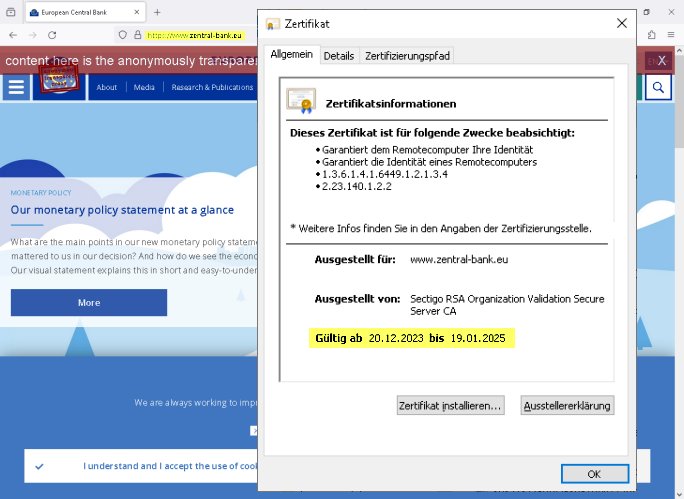Click the OID 1.3.6.1.4.1.6449.1.2.1.3.4 line
684x499 pixels.
click(x=384, y=174)
